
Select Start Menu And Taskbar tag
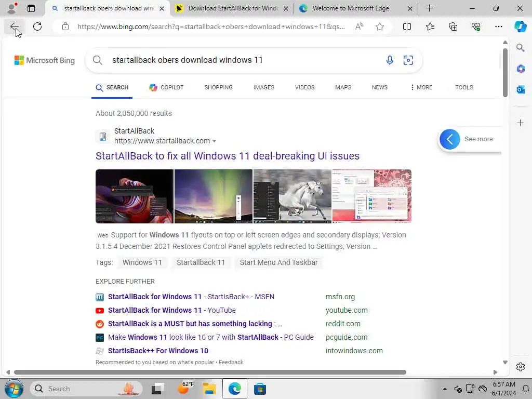tap(278, 262)
